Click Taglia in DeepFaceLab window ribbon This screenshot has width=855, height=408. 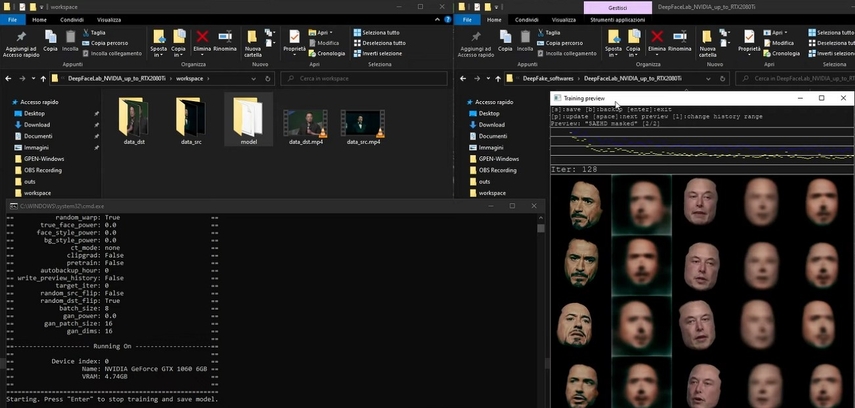(x=549, y=33)
